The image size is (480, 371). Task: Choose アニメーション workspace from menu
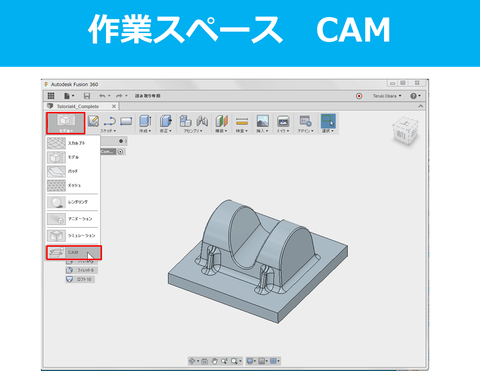pyautogui.click(x=73, y=219)
